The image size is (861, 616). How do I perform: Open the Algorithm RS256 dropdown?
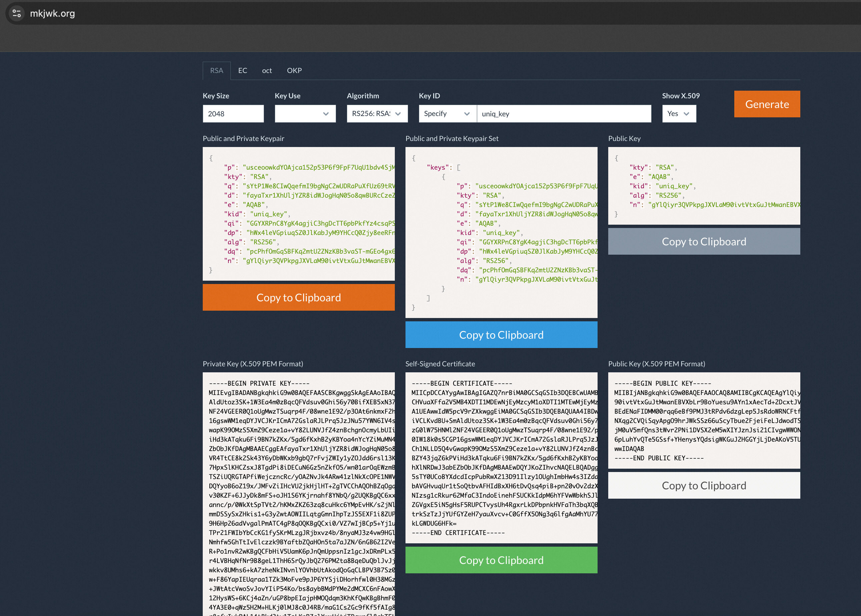[377, 114]
